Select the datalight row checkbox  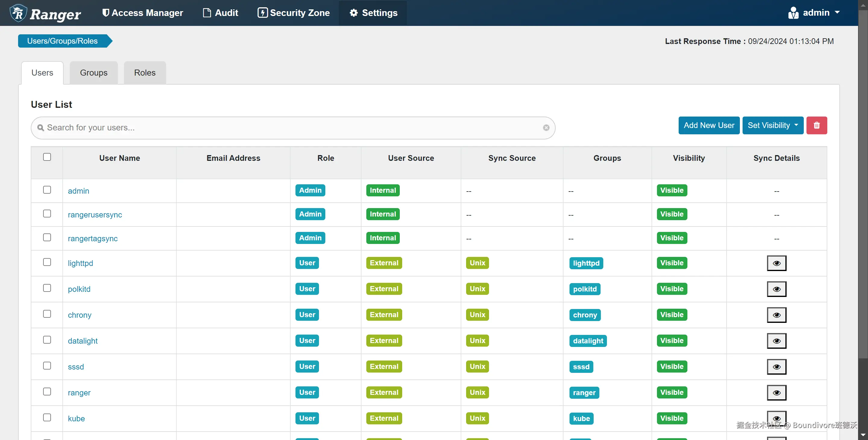point(47,340)
